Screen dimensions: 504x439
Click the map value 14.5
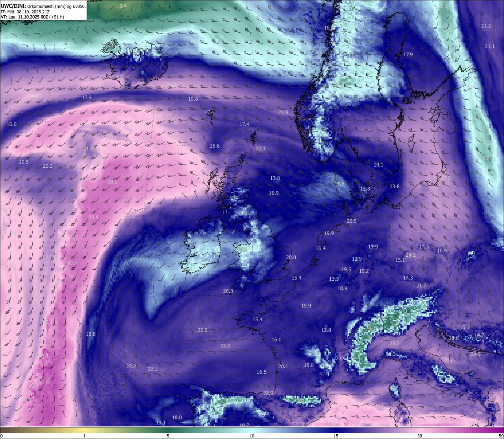tap(424, 246)
